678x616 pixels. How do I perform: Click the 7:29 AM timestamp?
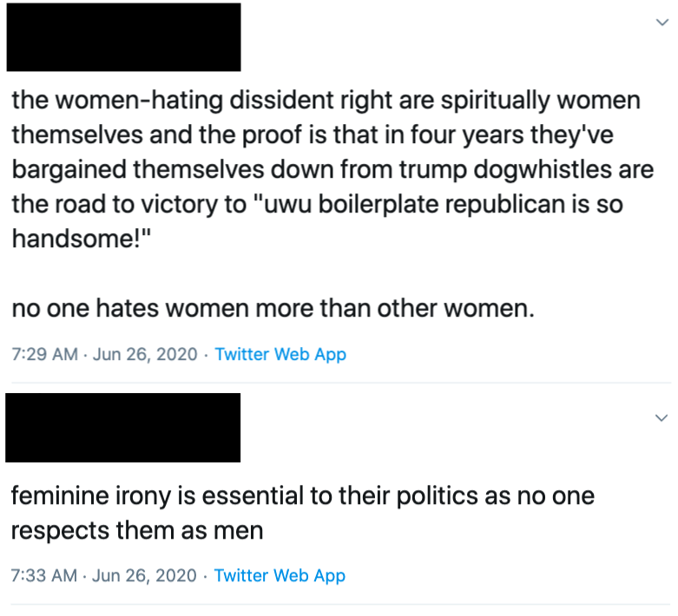[x=43, y=354]
